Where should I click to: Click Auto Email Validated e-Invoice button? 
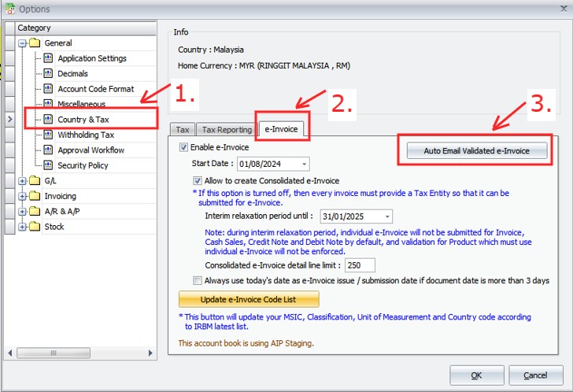(x=476, y=150)
